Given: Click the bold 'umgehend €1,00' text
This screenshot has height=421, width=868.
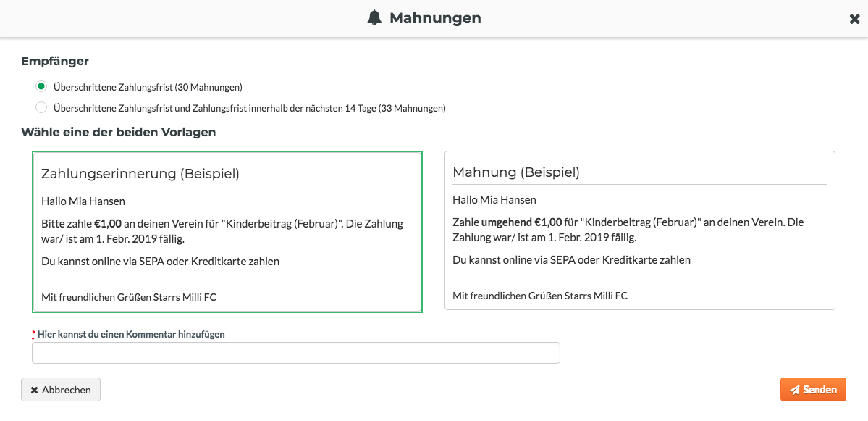Looking at the screenshot, I should pyautogui.click(x=521, y=222).
